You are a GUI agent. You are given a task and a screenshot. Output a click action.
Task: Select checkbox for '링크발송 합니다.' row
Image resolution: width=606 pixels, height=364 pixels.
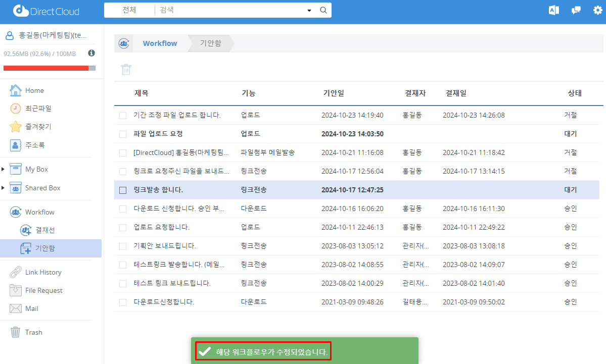coord(123,190)
